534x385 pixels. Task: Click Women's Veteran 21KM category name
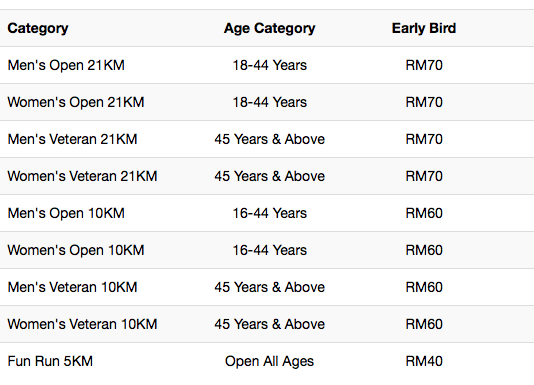pyautogui.click(x=82, y=176)
